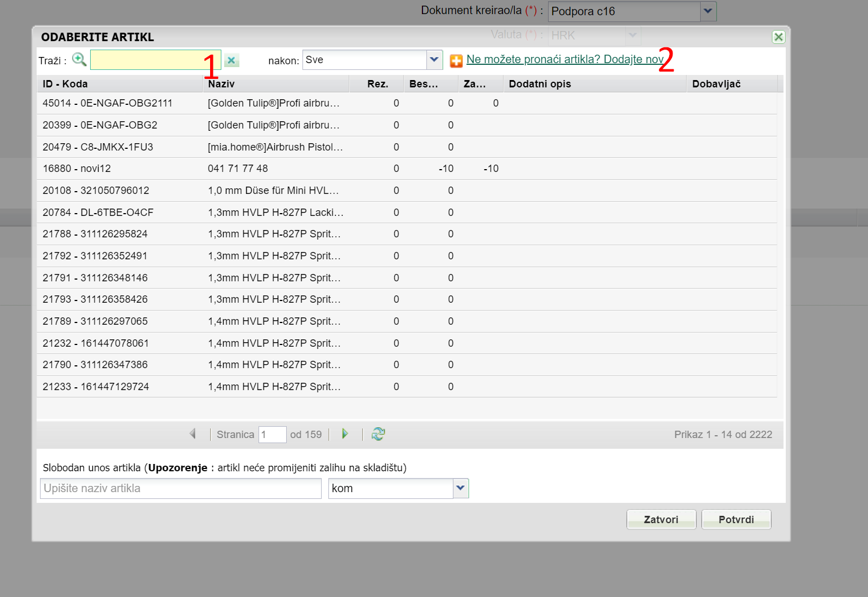Click the nakon filter field showing Sve
The height and width of the screenshot is (597, 868).
click(x=365, y=60)
